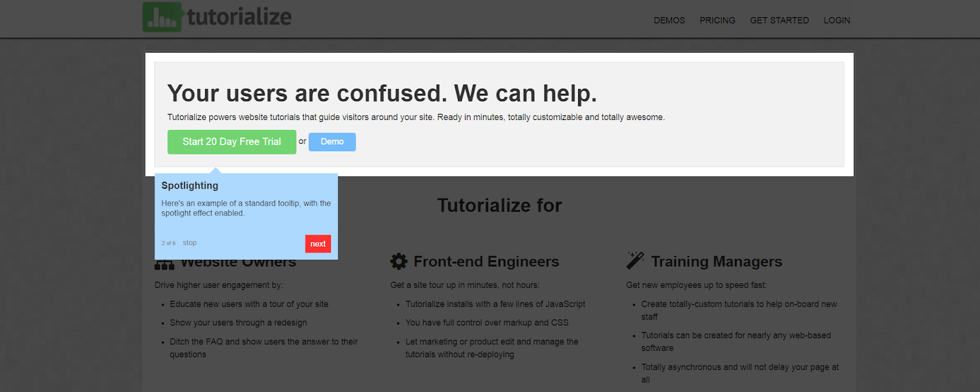Click the Tutorialize logo
This screenshot has width=980, height=392.
tap(217, 17)
